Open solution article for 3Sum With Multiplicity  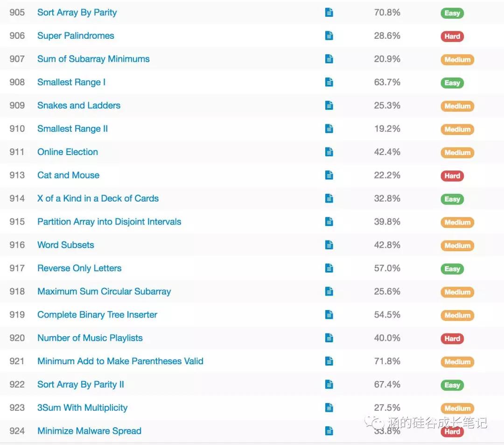pyautogui.click(x=329, y=408)
